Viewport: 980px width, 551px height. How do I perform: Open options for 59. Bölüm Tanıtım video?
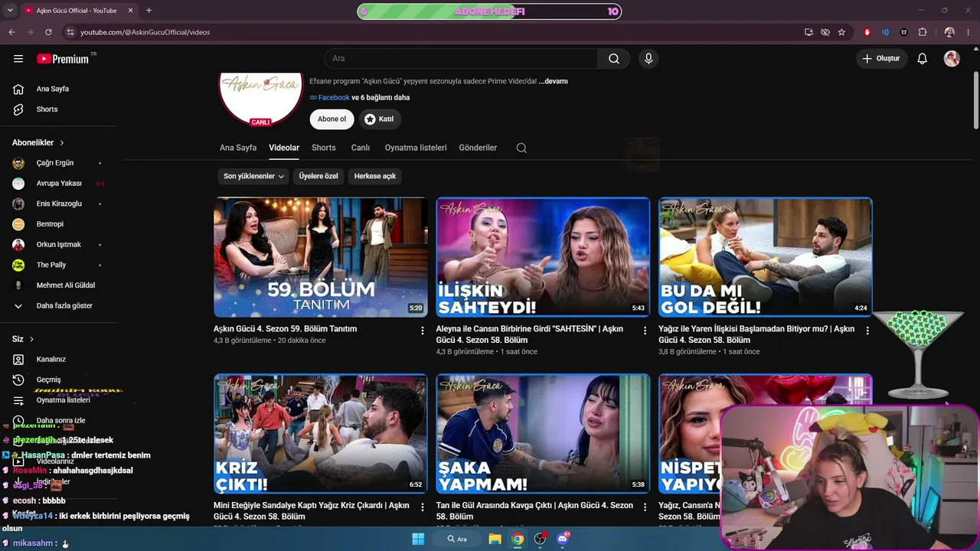coord(422,331)
